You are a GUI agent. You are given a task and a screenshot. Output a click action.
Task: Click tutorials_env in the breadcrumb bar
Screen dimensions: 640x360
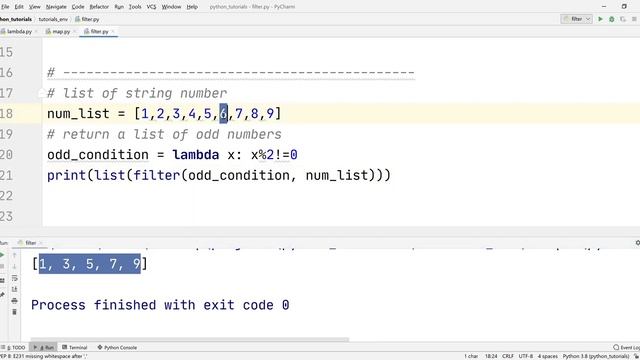coord(53,19)
